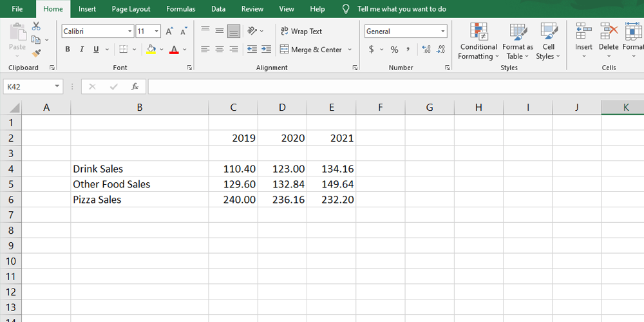The image size is (644, 322).
Task: Click the Cut scissors icon
Action: point(36,26)
